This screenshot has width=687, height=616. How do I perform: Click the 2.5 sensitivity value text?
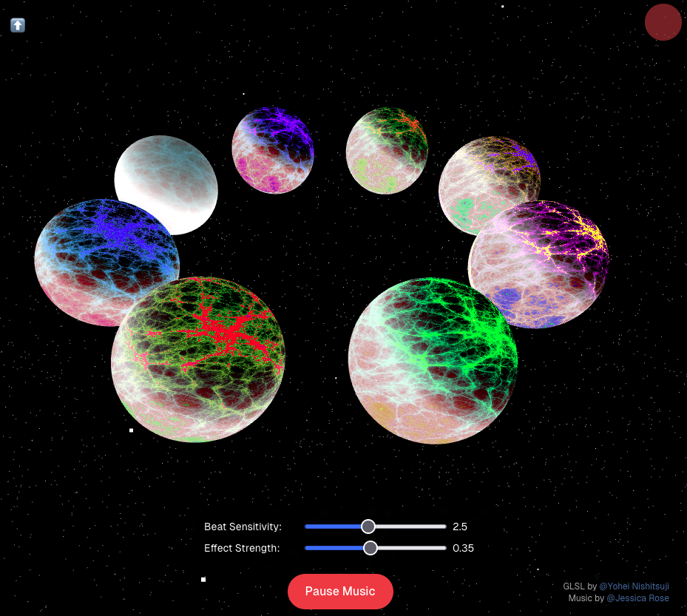coord(460,527)
